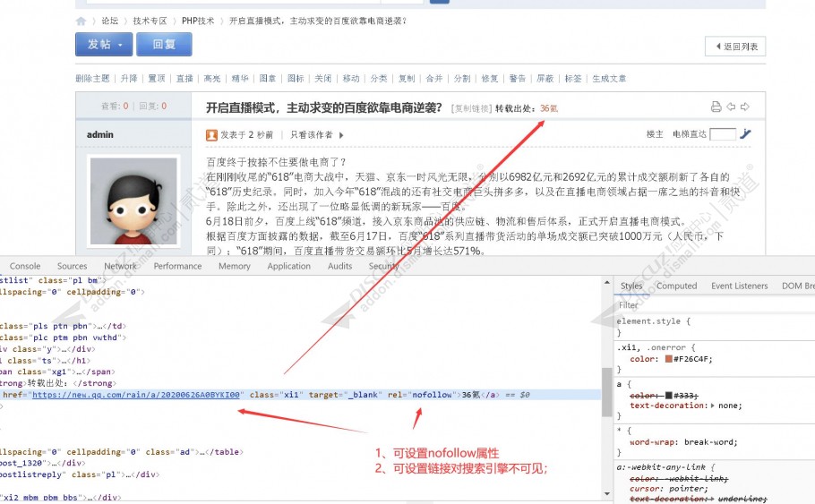
Task: Switch to DevTools Audits tab
Action: coord(340,266)
